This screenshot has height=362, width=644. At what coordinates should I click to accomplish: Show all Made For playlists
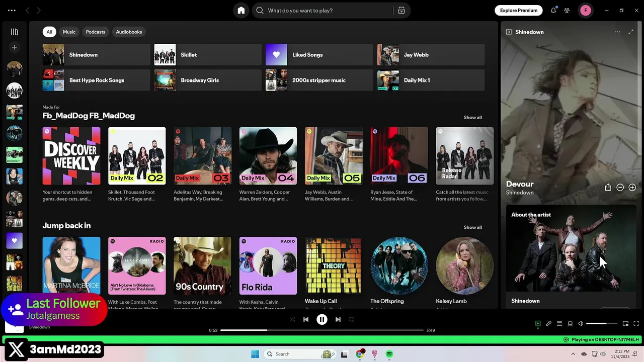click(x=472, y=117)
